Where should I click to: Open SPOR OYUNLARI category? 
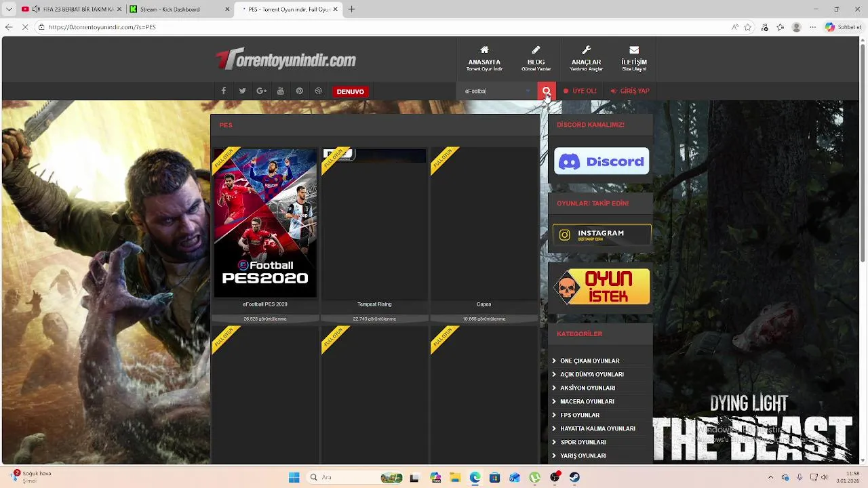583,443
